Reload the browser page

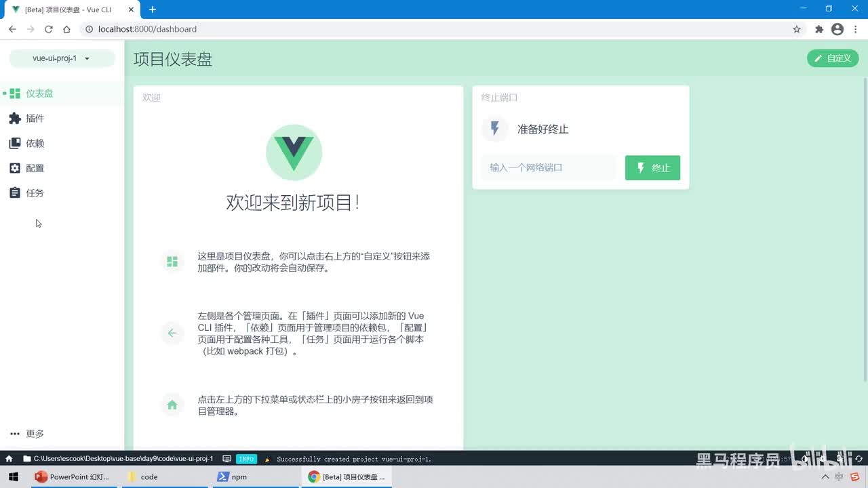point(49,29)
